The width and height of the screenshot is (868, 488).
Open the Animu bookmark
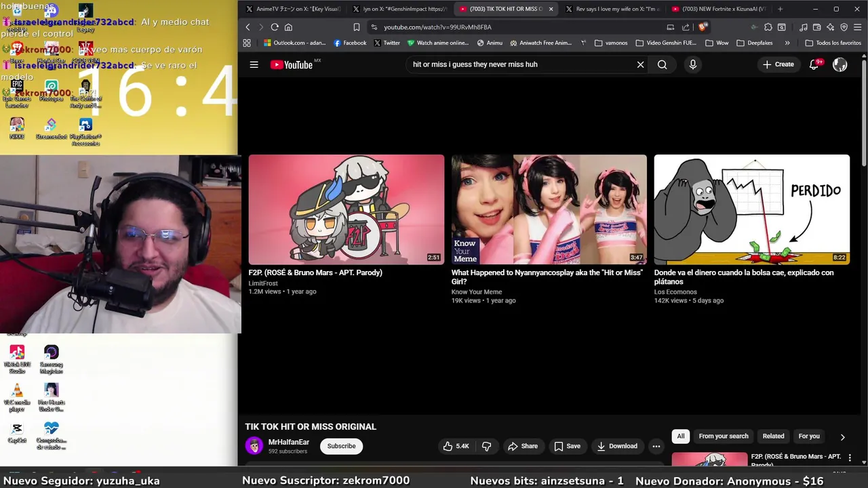(490, 43)
